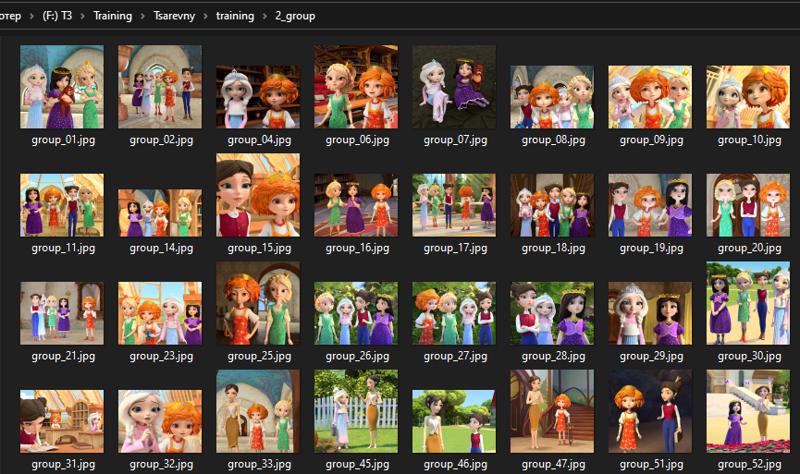
Task: Select the group_20.jpg thumbnail
Action: click(x=748, y=205)
